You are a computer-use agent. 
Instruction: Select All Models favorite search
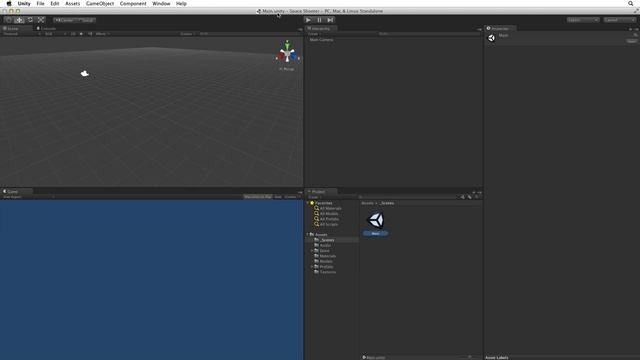pyautogui.click(x=329, y=214)
